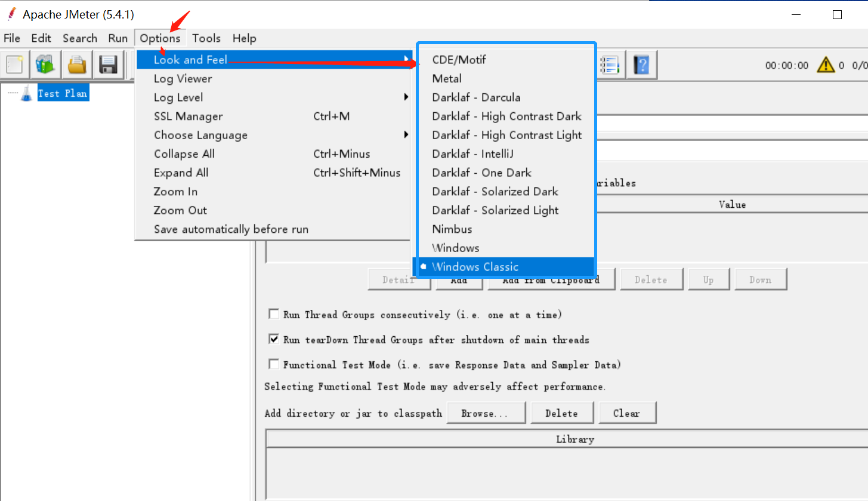The image size is (868, 501).
Task: Click the Open file folder icon
Action: click(77, 64)
